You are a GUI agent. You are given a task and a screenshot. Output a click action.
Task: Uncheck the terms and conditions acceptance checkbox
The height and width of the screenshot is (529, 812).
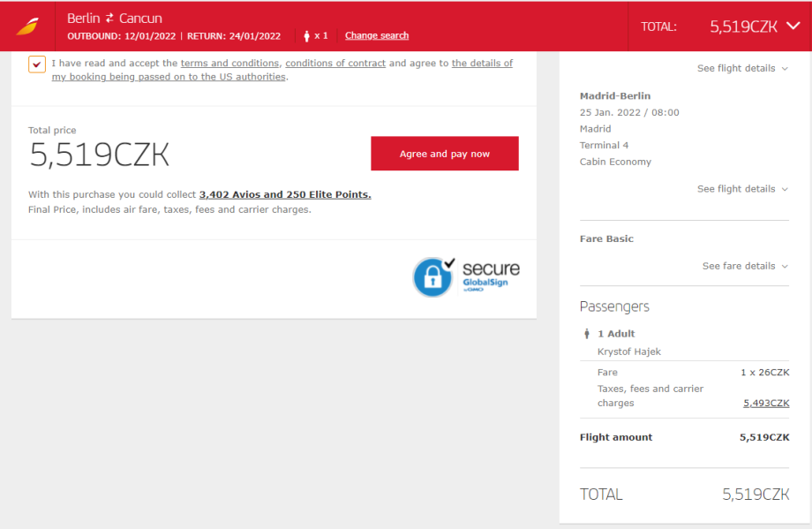pyautogui.click(x=37, y=64)
